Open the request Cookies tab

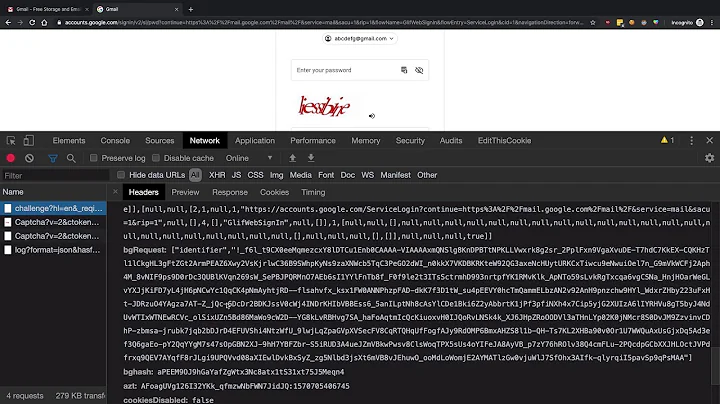point(274,192)
